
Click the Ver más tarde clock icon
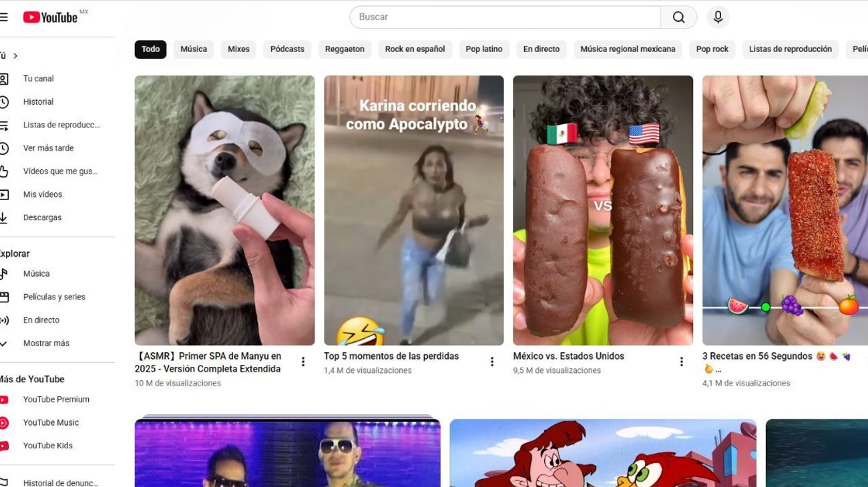pos(3,148)
